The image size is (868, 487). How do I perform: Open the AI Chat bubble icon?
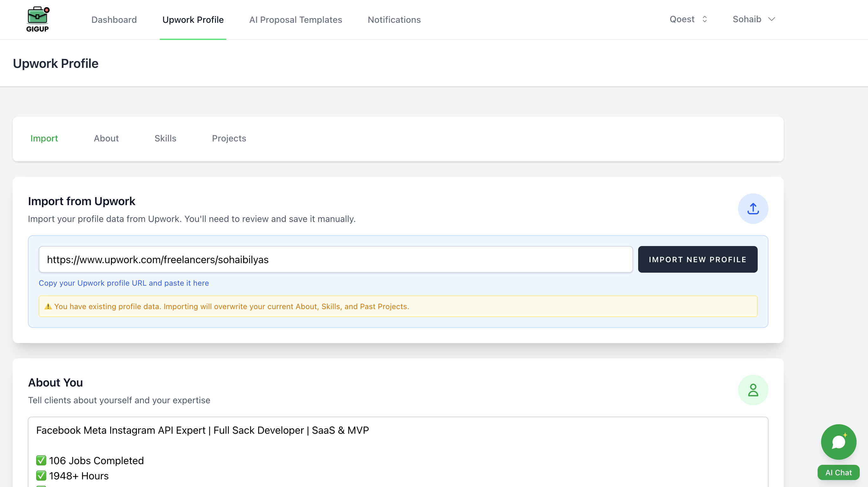(x=838, y=442)
